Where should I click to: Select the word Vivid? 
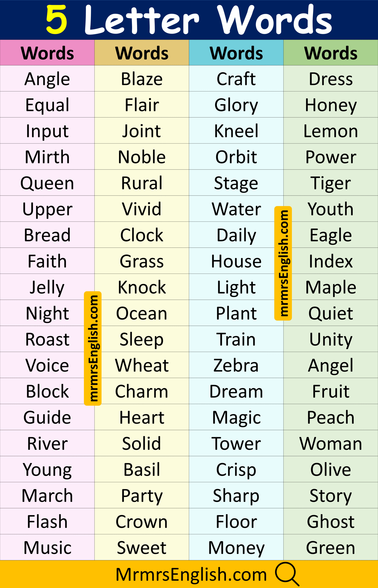(x=142, y=209)
